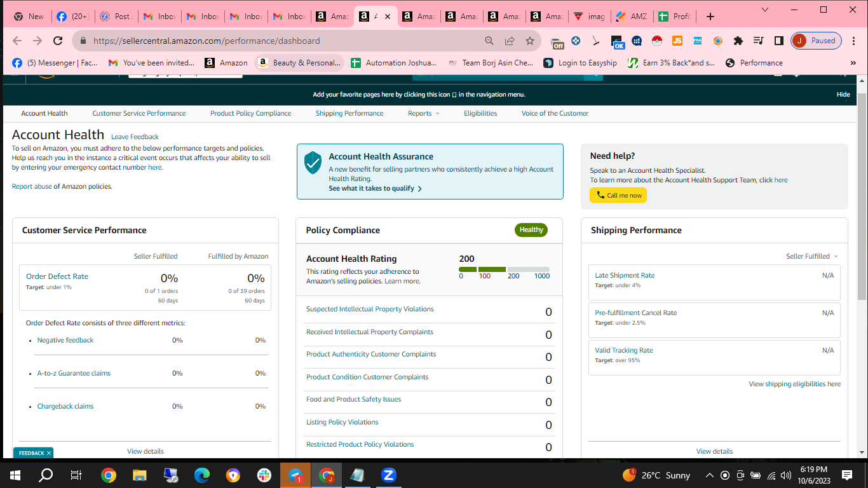Open the Chrome three-dot menu
Screen dimensions: 868x488
click(x=854, y=41)
